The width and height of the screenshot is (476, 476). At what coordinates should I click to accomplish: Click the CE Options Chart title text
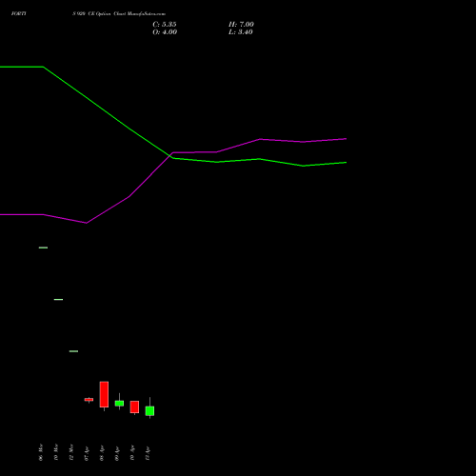click(x=119, y=14)
